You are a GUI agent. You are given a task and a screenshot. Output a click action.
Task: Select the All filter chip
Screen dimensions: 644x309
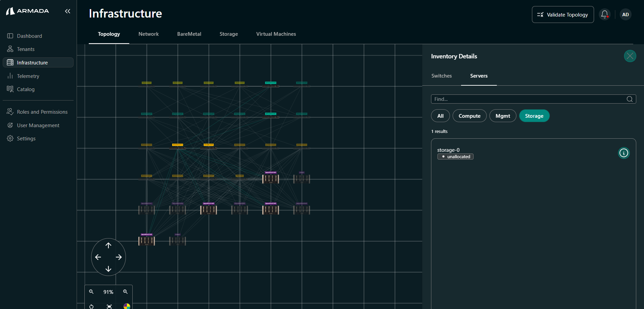(x=440, y=116)
